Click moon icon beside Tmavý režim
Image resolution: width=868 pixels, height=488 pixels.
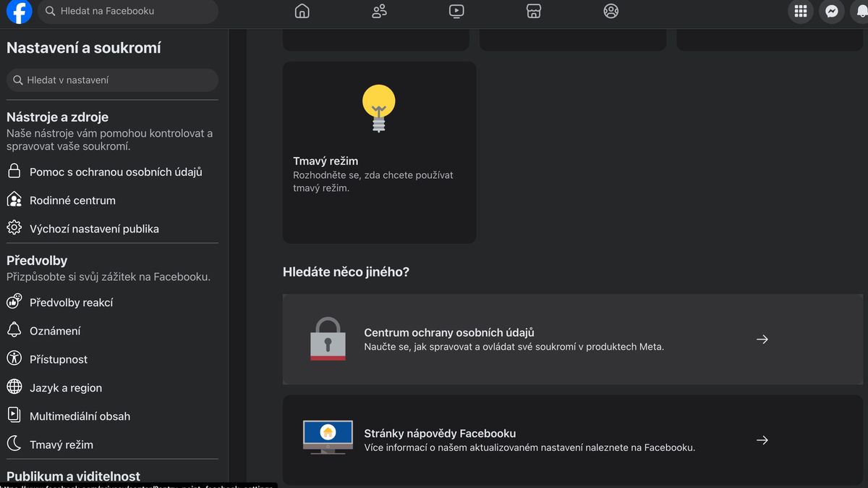(x=14, y=444)
